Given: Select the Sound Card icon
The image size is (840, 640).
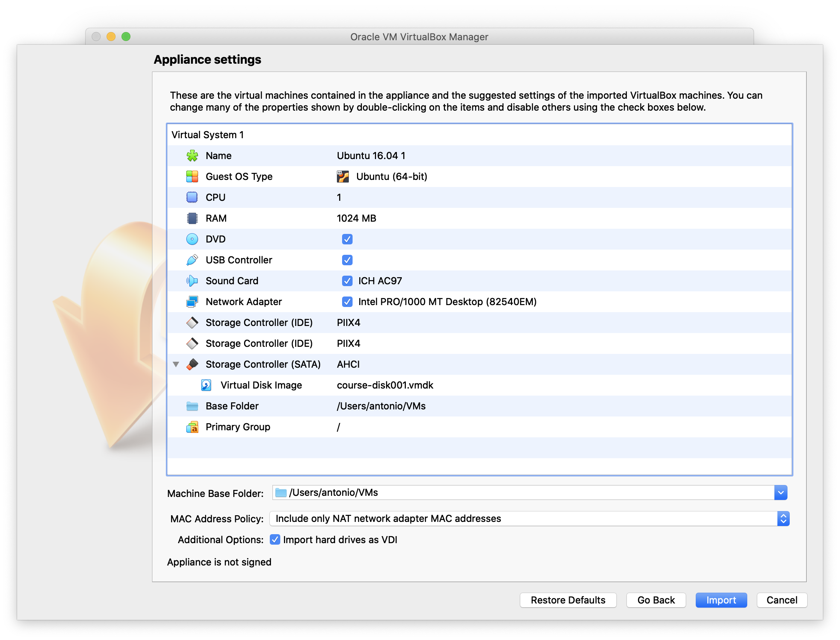Looking at the screenshot, I should tap(190, 281).
